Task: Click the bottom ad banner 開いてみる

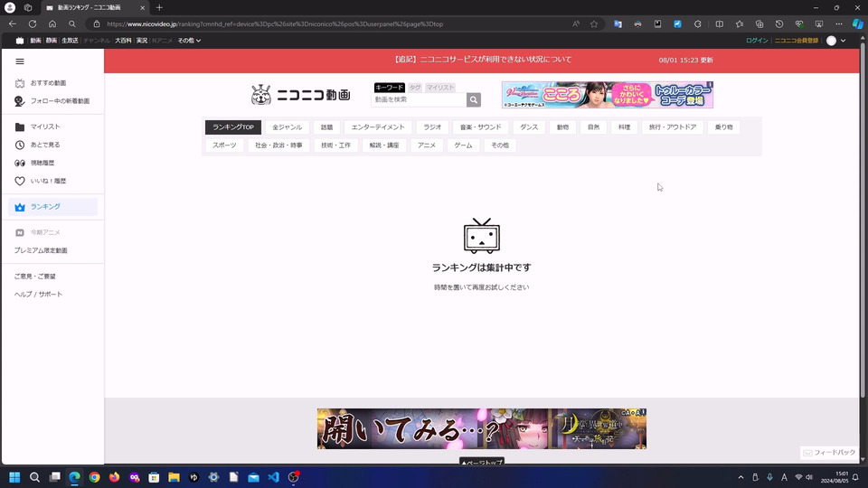Action: 482,428
